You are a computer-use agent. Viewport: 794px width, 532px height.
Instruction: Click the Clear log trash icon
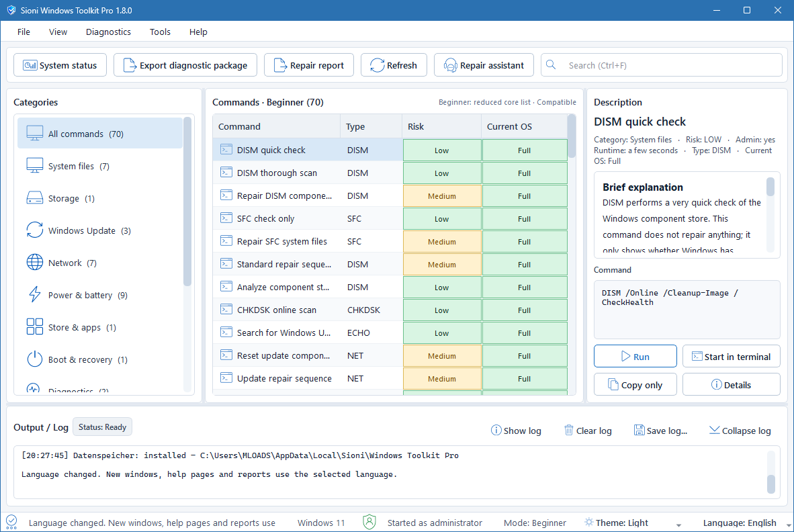coord(569,431)
